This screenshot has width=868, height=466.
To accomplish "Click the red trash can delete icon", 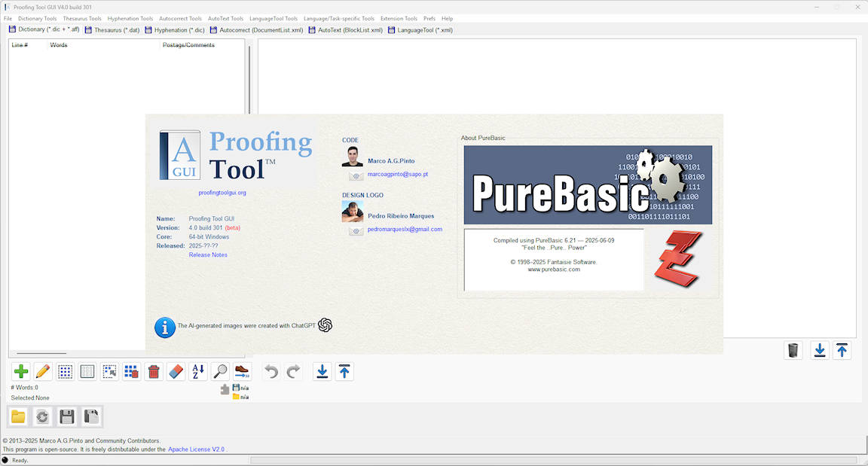I will click(x=154, y=371).
